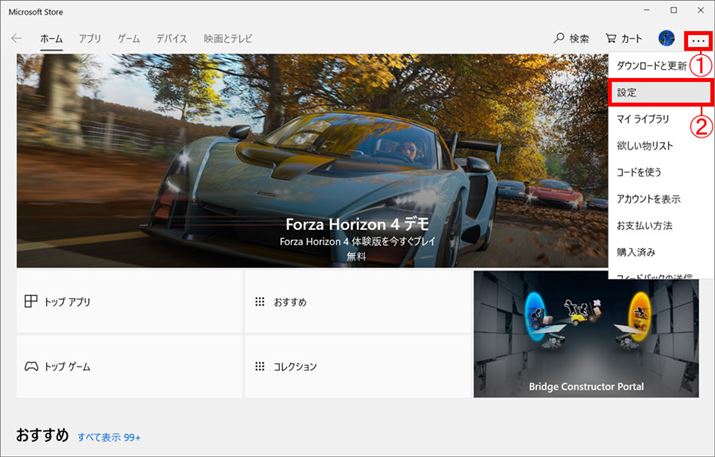Open the おすすめ tile
This screenshot has height=457, width=715.
pos(358,301)
